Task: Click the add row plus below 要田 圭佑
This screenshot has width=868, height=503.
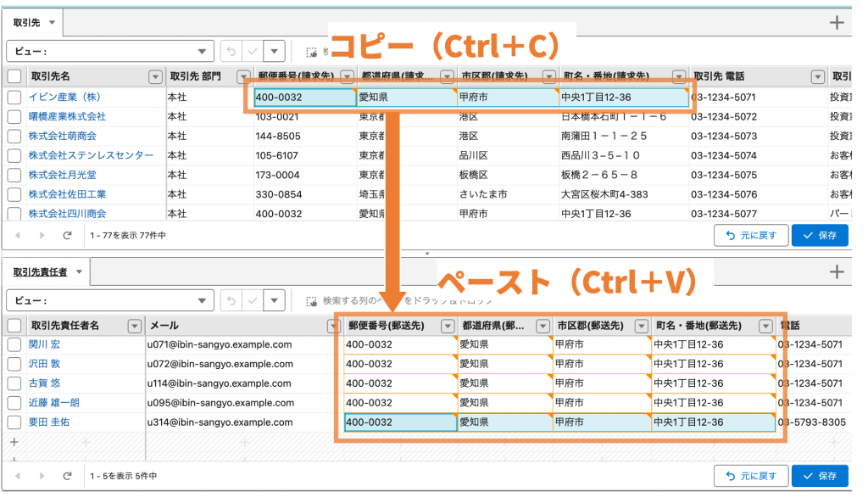Action: tap(13, 442)
